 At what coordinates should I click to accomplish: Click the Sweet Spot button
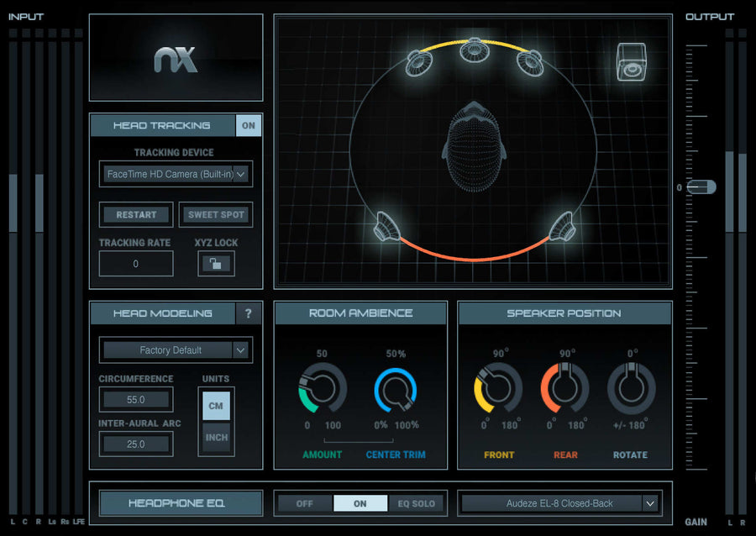point(216,214)
